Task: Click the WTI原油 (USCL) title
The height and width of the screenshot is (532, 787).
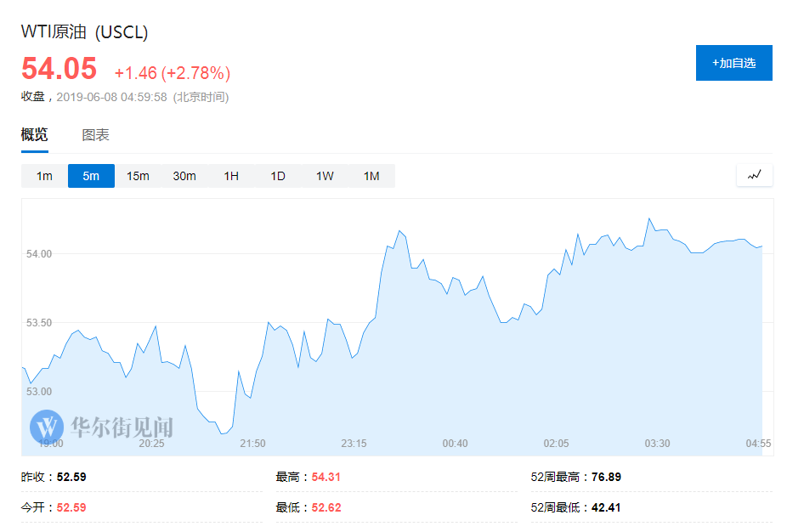Action: [x=84, y=31]
